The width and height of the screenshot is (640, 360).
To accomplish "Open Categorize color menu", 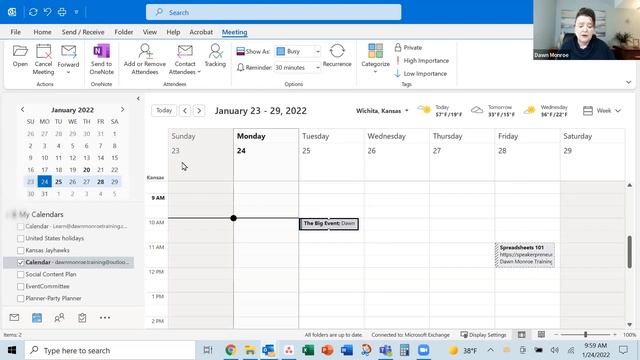I will [x=375, y=59].
